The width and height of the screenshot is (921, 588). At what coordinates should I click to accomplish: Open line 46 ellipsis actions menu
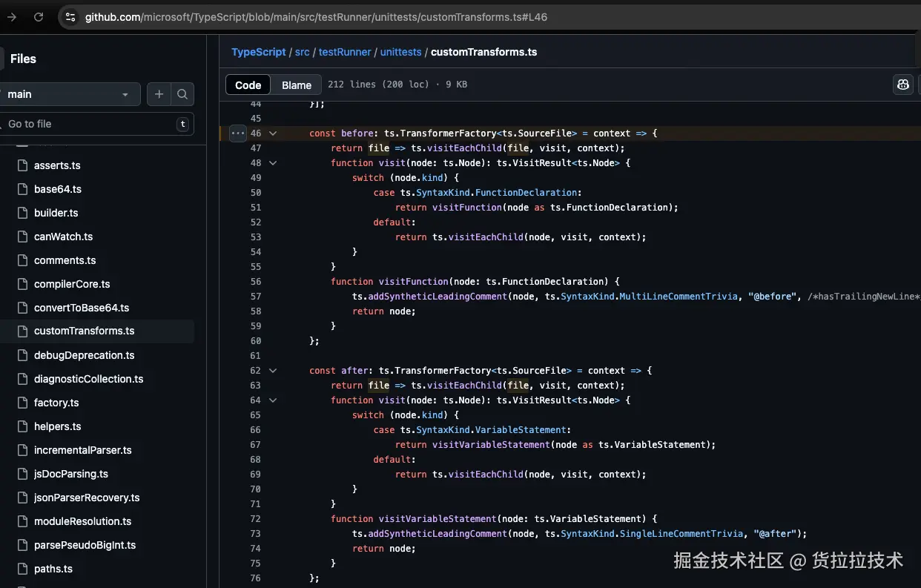[237, 133]
